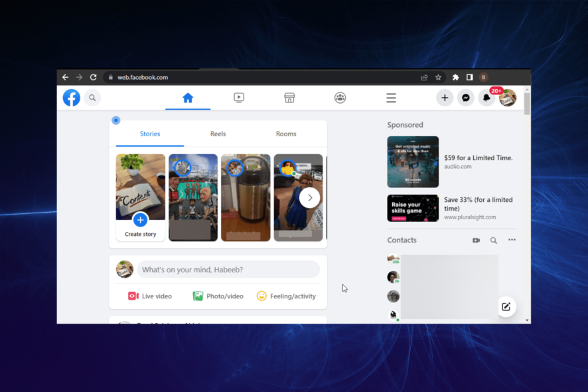Click the What's on your mind field
Image resolution: width=588 pixels, height=392 pixels.
click(228, 270)
